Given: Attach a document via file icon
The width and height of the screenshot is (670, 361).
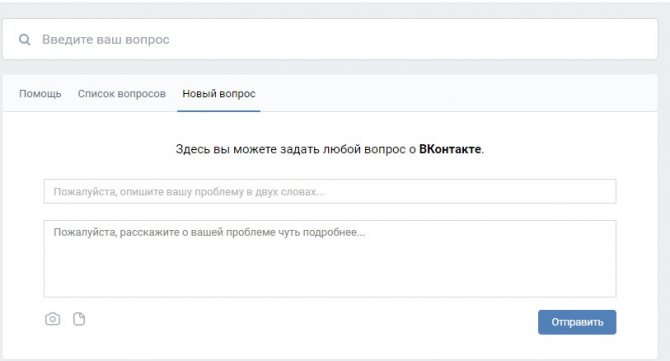Looking at the screenshot, I should (79, 319).
